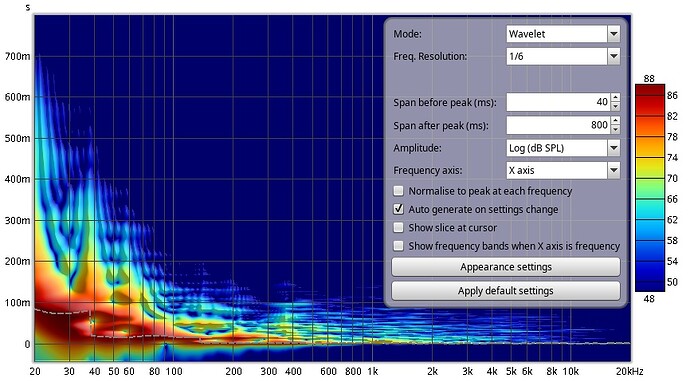Open the Frequency axis dropdown showing X axis
690x381 pixels.
[x=563, y=170]
